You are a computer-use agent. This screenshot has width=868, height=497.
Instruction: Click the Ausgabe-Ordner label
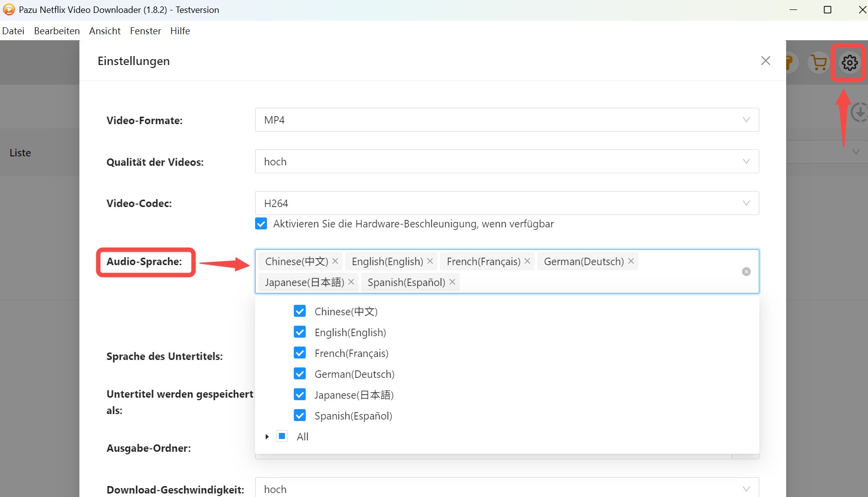coord(148,448)
